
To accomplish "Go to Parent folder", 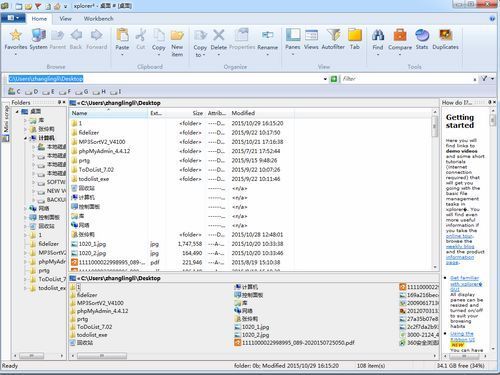I will (x=57, y=40).
